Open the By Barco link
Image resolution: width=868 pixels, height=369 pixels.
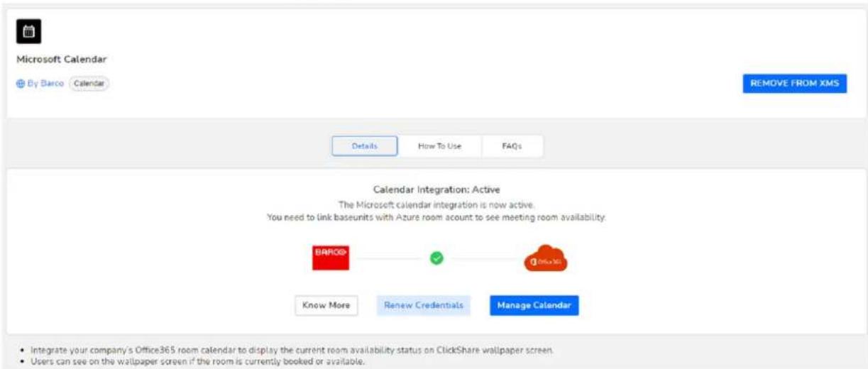(45, 84)
